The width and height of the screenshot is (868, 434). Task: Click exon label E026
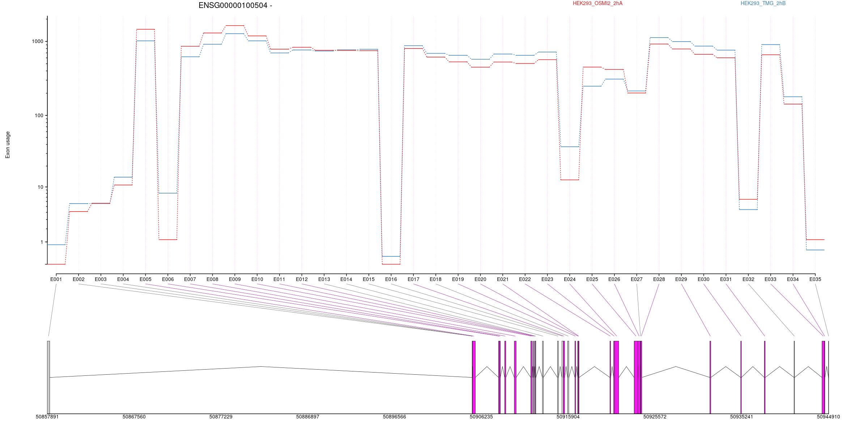tap(614, 279)
